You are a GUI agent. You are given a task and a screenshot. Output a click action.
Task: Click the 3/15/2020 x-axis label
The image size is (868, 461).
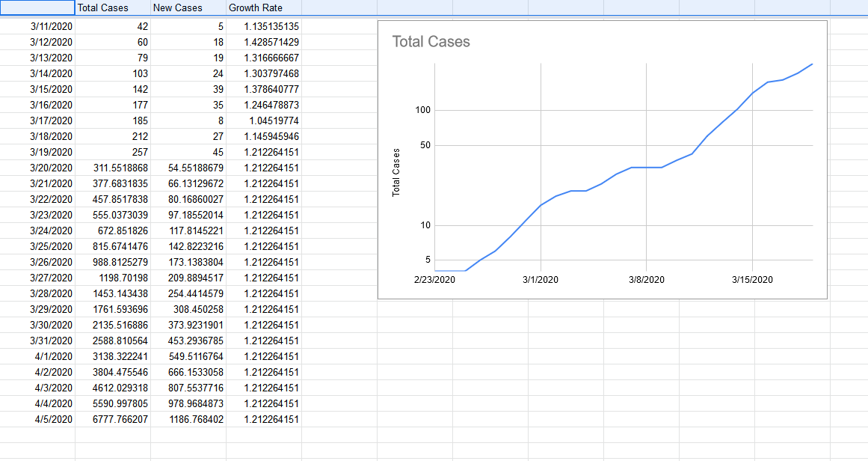[x=752, y=280]
